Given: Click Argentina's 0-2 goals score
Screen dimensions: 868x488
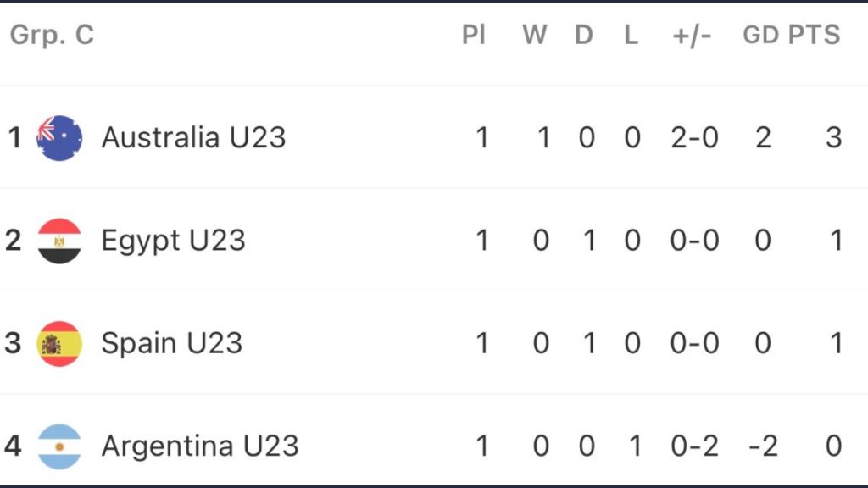Looking at the screenshot, I should (x=695, y=446).
